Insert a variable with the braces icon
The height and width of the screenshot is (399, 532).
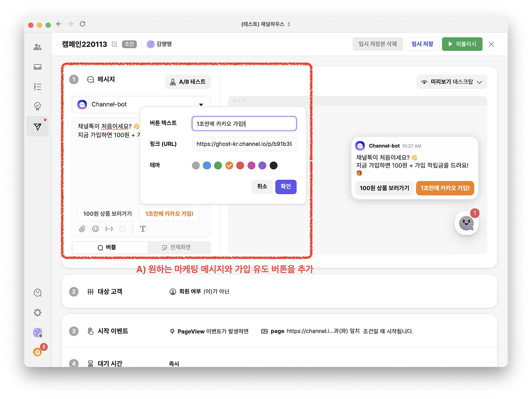(x=109, y=229)
